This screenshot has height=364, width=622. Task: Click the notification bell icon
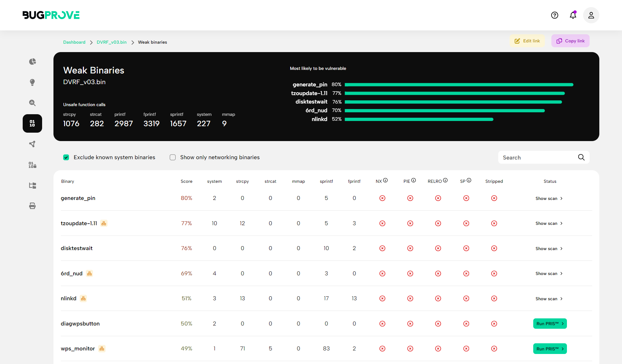tap(573, 15)
